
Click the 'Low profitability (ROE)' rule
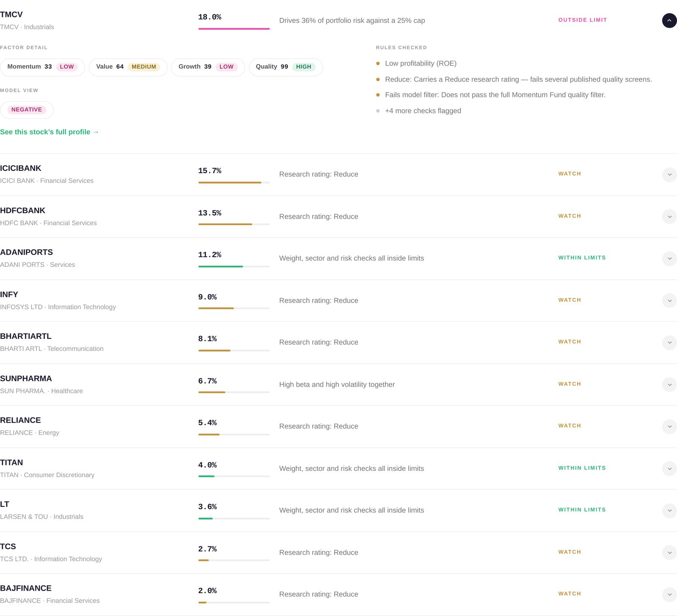pos(421,63)
